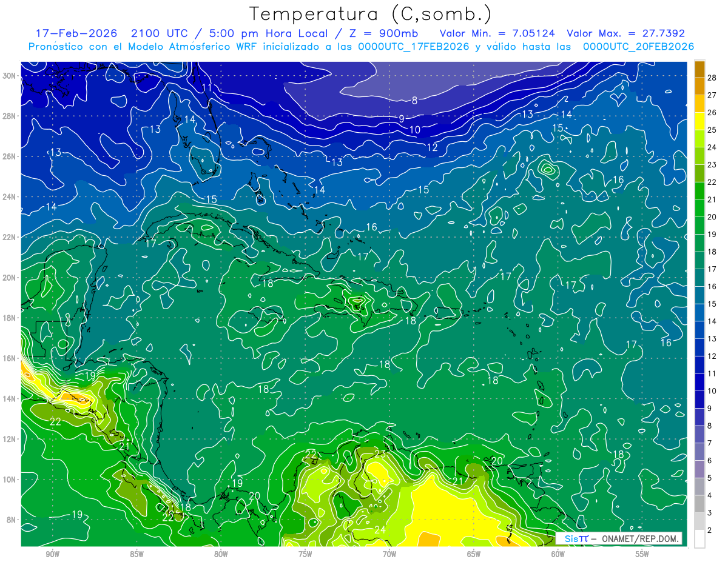Click the 24N latitude label
This screenshot has width=728, height=562.
9,197
